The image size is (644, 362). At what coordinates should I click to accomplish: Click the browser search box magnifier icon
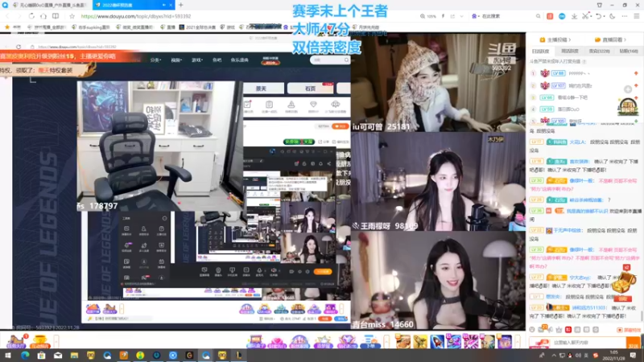(x=538, y=16)
